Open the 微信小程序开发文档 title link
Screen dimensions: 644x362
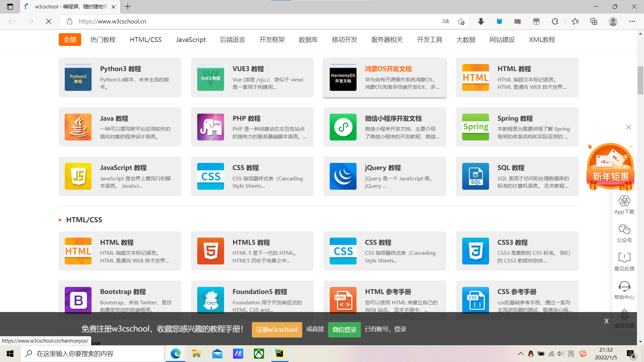point(393,119)
